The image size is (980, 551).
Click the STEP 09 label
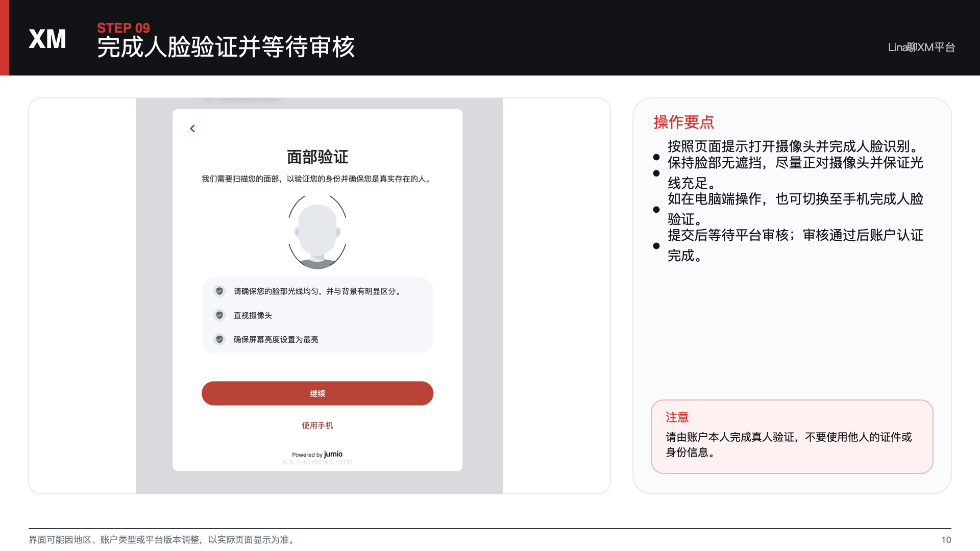click(x=124, y=28)
